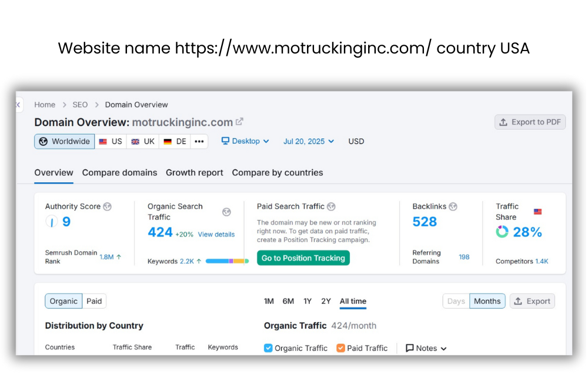Image resolution: width=588 pixels, height=392 pixels.
Task: Click the collapse sidebar arrow icon
Action: 18,105
